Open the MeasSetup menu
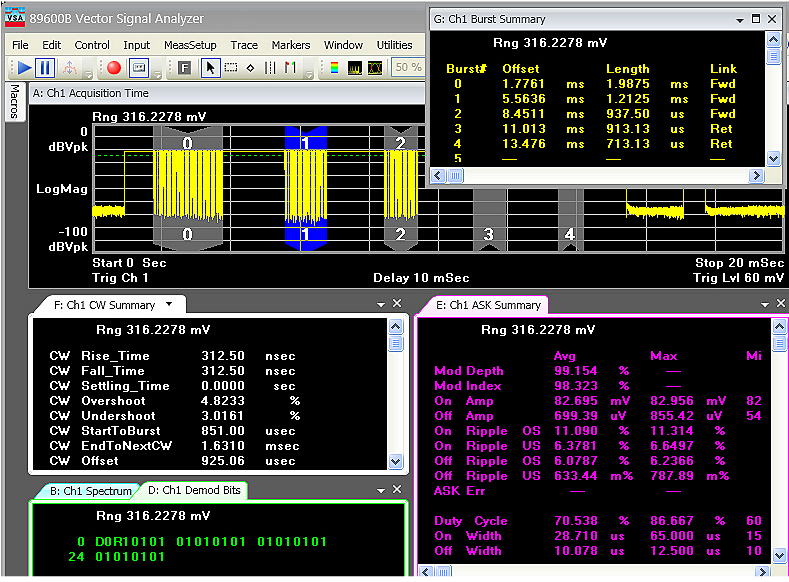The width and height of the screenshot is (789, 582). click(x=189, y=45)
